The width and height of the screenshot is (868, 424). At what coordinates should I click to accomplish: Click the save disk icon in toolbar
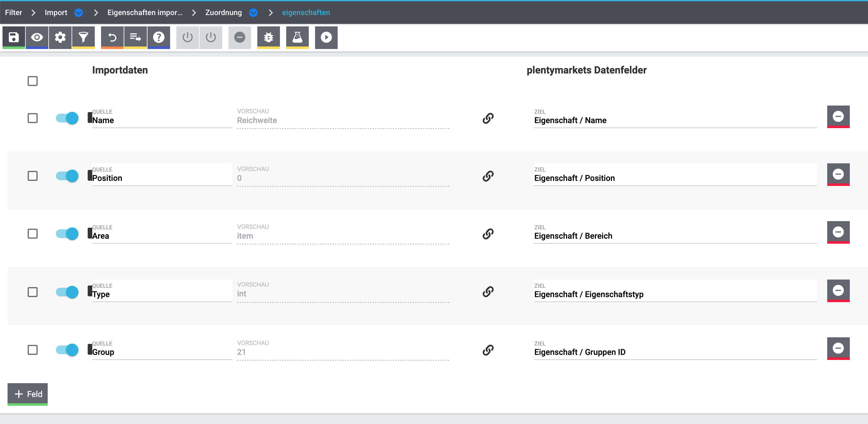13,37
